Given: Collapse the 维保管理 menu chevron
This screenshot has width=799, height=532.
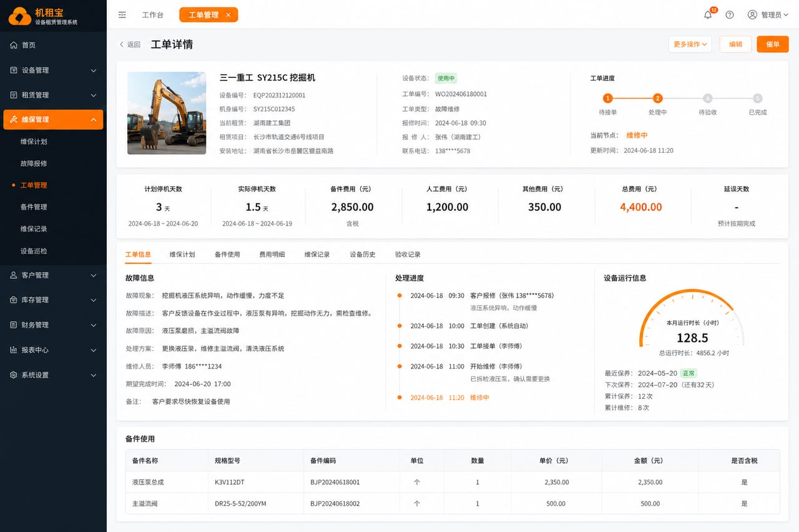Looking at the screenshot, I should [x=94, y=120].
